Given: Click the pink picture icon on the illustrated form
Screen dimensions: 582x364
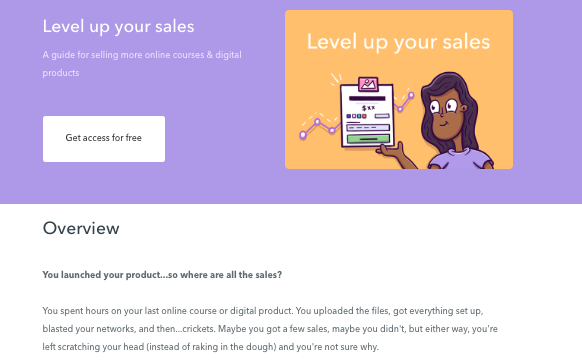Looking at the screenshot, I should coord(368,84).
